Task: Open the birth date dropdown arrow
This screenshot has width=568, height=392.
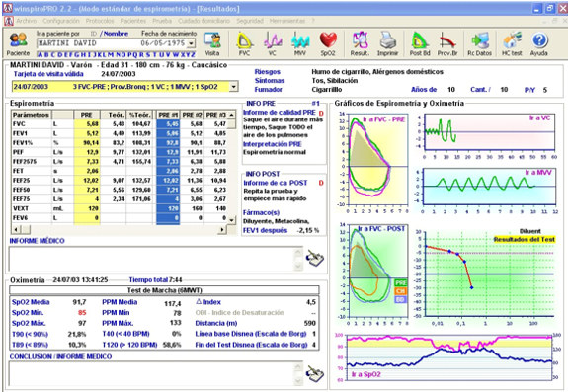Action: 192,43
